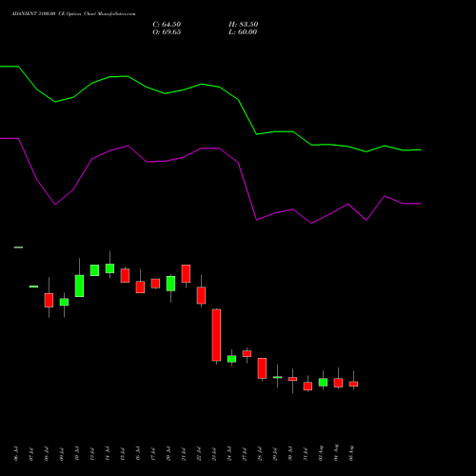Select the low value L: 60.00
This screenshot has width=476, height=476.
[243, 32]
